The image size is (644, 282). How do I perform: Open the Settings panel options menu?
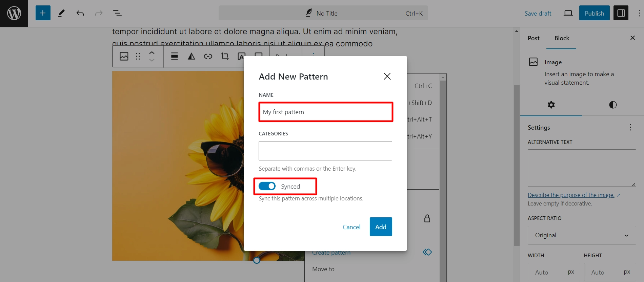(x=630, y=127)
